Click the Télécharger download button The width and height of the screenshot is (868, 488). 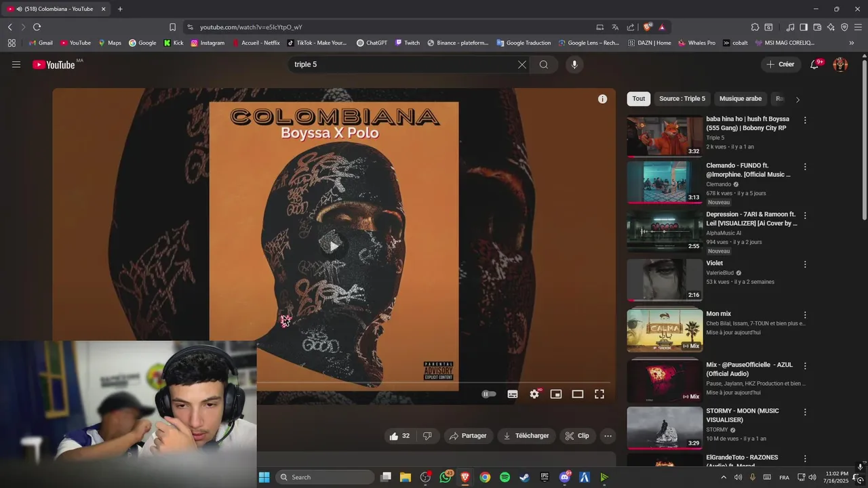(527, 436)
